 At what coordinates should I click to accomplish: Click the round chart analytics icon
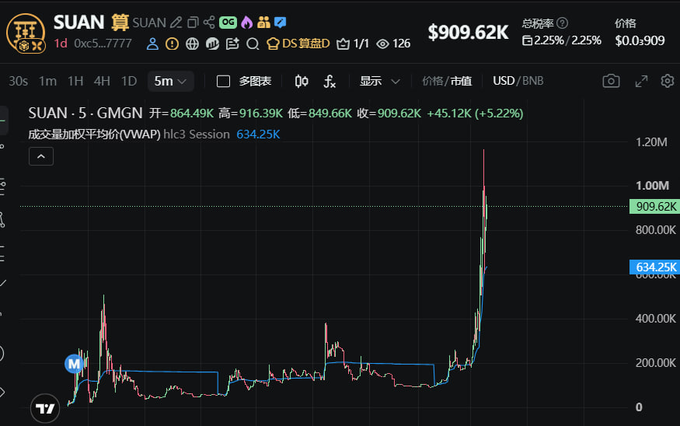coord(212,44)
